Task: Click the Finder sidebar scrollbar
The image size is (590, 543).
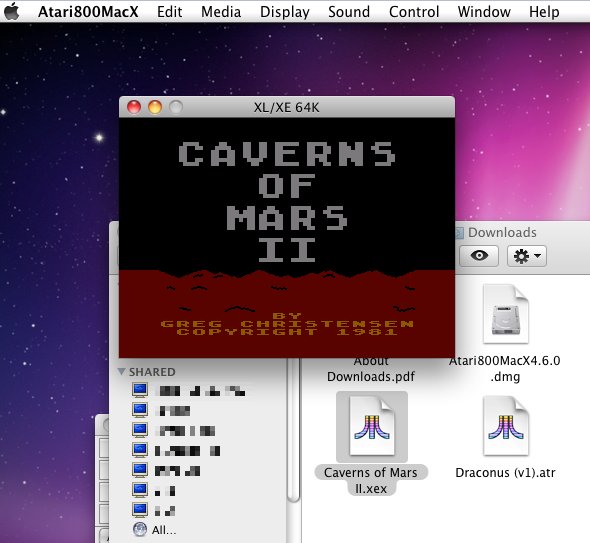Action: tap(293, 429)
